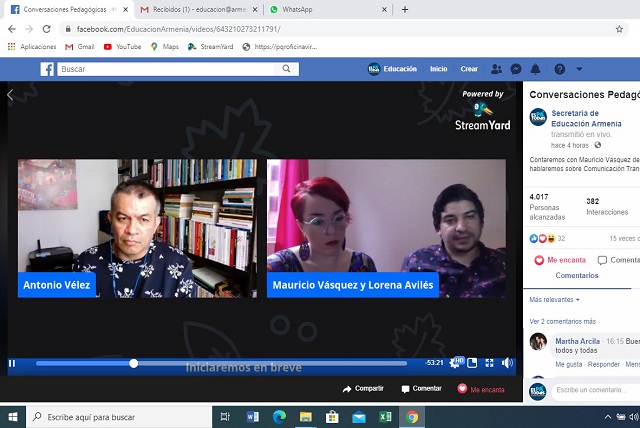Focus the Facebook Buscar search field
The height and width of the screenshot is (428, 640).
[x=167, y=69]
